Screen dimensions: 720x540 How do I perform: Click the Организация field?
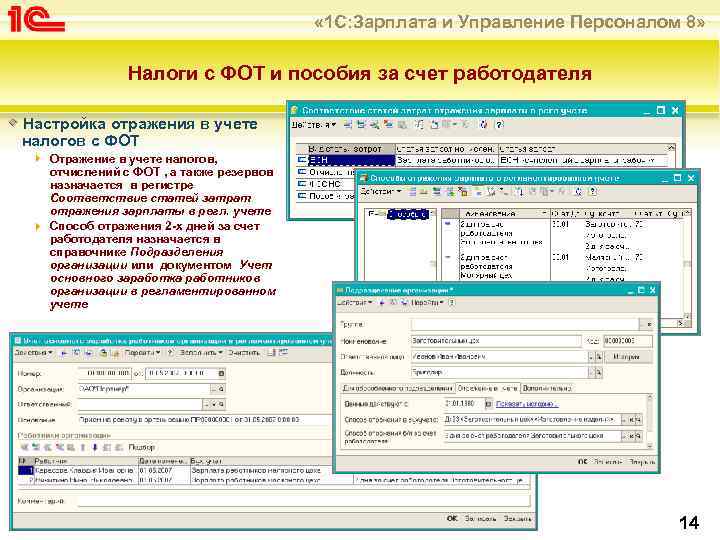click(144, 389)
